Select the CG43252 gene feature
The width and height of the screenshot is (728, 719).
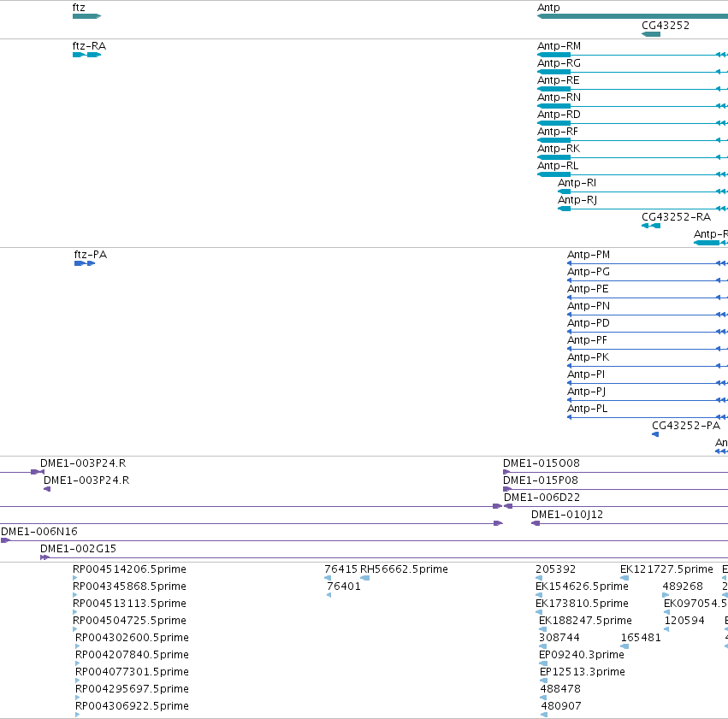click(x=651, y=34)
